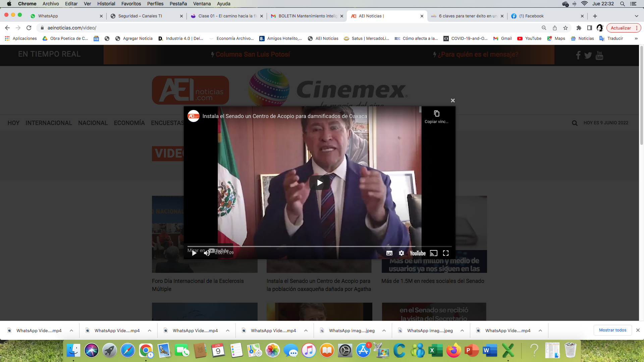
Task: Seek on the video progress bar
Action: point(319,246)
